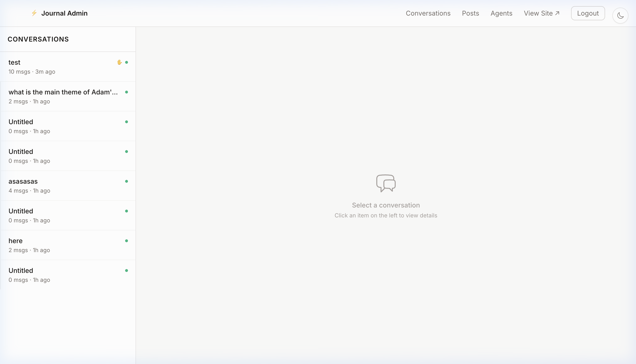636x364 pixels.
Task: Click the green status dot on here
Action: click(x=127, y=241)
